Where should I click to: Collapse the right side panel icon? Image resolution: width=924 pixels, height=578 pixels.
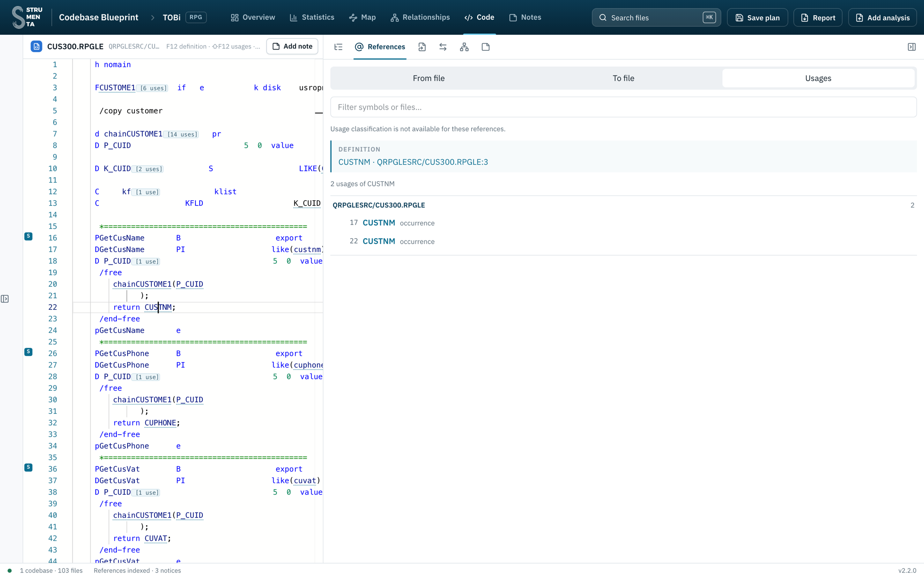click(912, 47)
